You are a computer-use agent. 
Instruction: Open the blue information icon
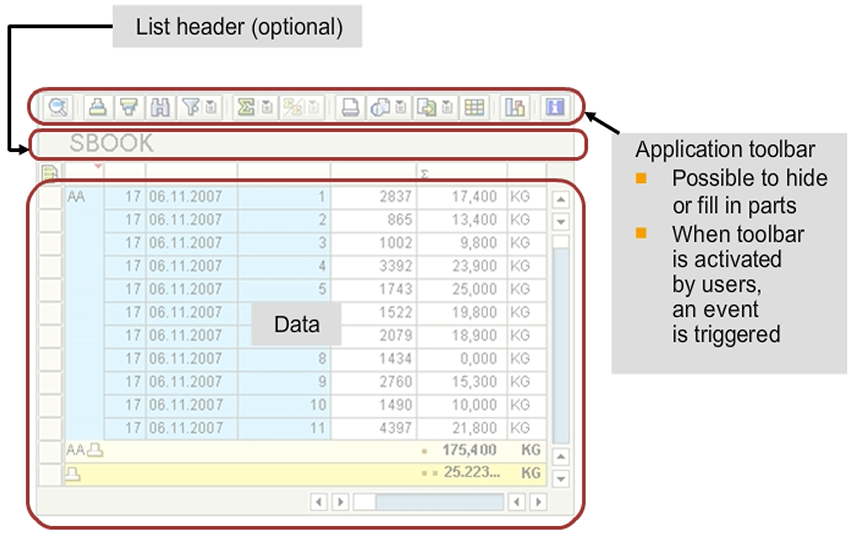coord(554,107)
